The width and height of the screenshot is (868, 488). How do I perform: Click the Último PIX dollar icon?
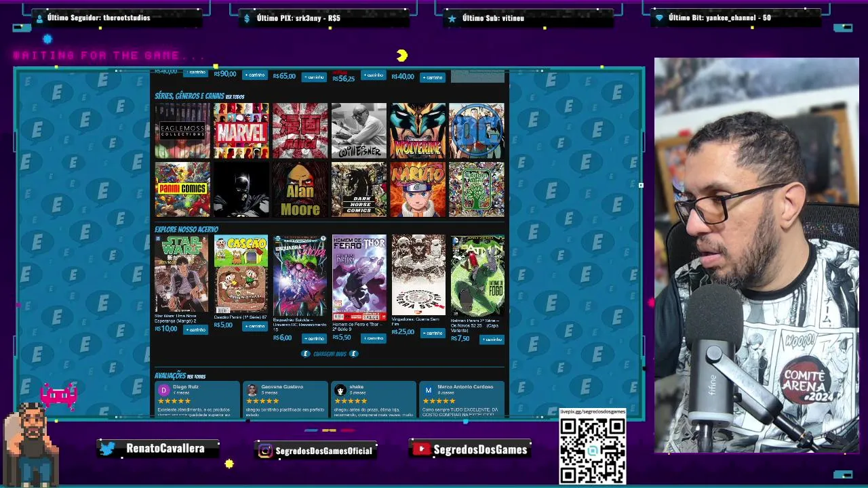pos(248,18)
